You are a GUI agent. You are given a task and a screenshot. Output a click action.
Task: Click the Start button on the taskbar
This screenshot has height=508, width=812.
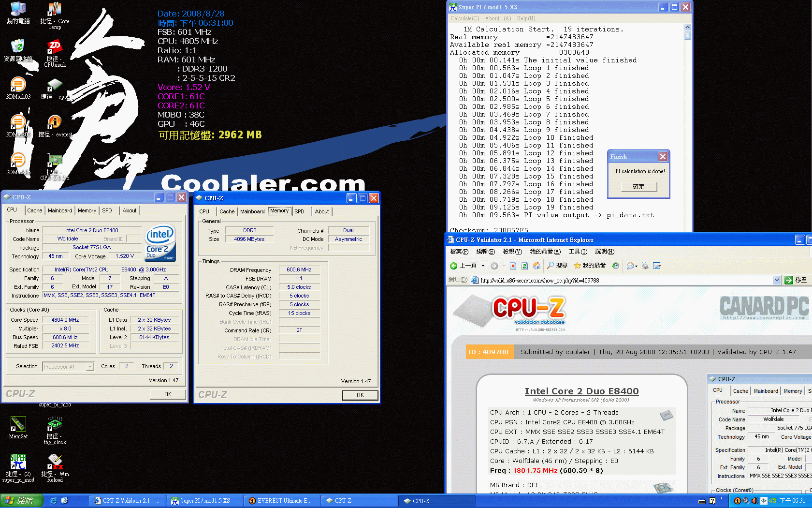[21, 501]
